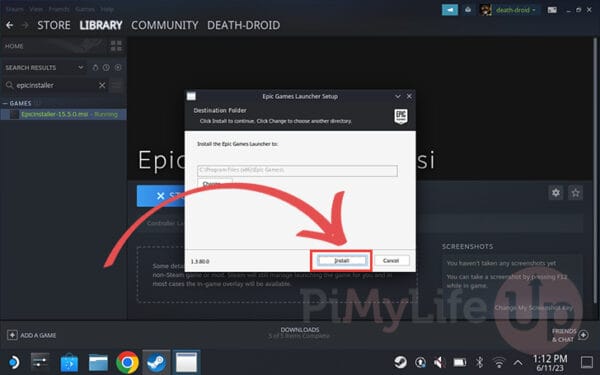Open the LIBRARY tab

[x=101, y=25]
